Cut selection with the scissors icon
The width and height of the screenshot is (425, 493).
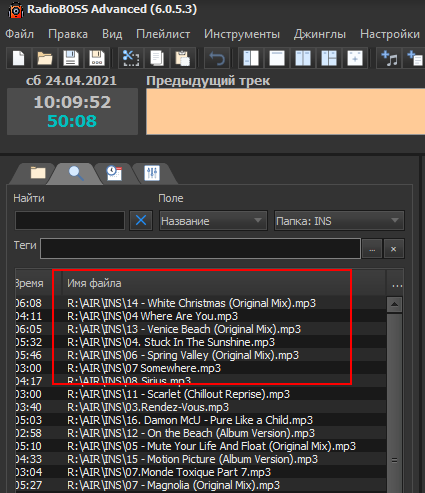click(131, 58)
